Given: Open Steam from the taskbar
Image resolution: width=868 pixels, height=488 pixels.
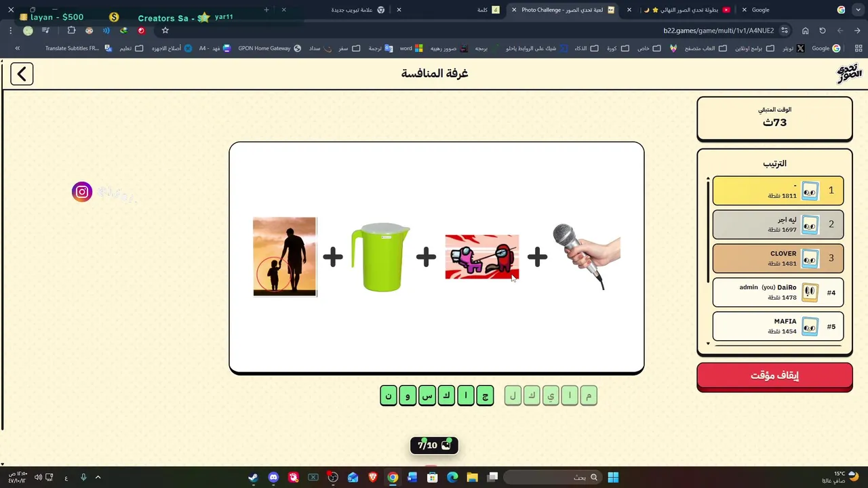Looking at the screenshot, I should coord(253,477).
